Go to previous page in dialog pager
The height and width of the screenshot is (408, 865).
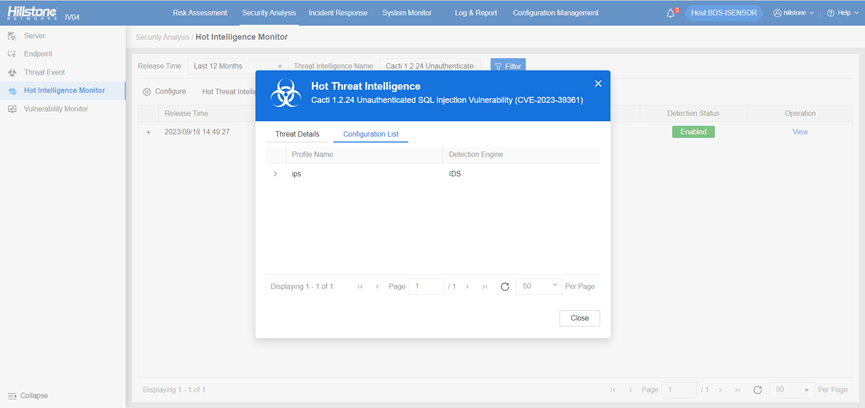pyautogui.click(x=377, y=287)
